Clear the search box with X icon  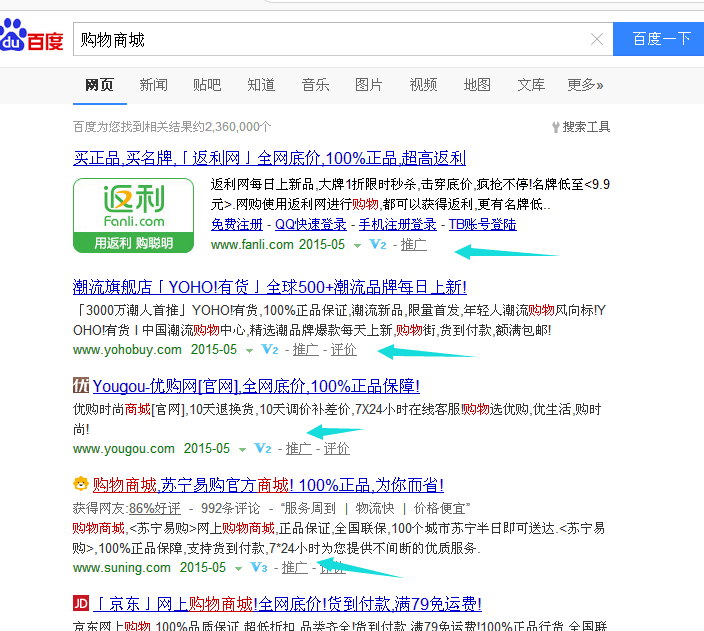[597, 39]
